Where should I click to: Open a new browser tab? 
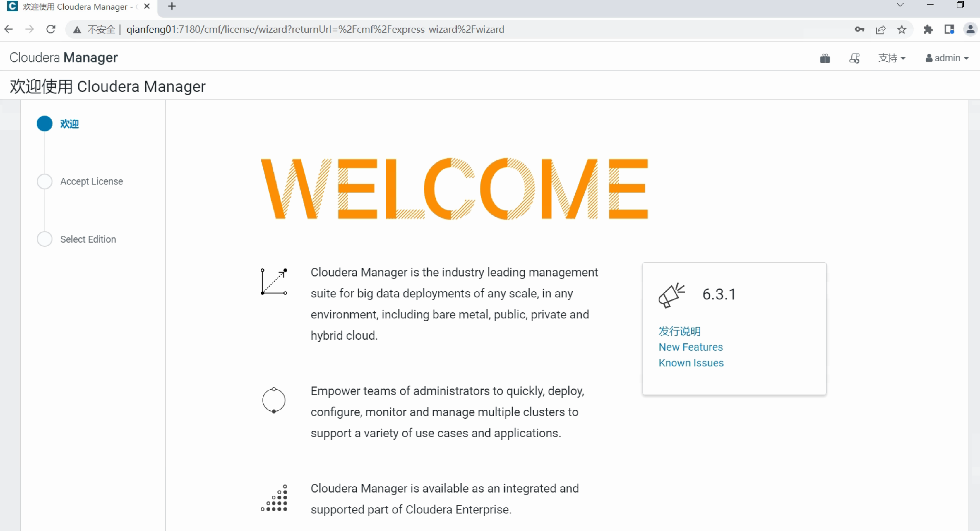[x=172, y=6]
